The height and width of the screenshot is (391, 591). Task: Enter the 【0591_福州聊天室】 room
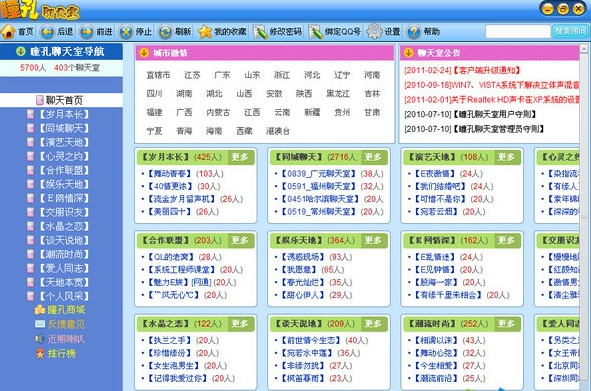click(318, 186)
